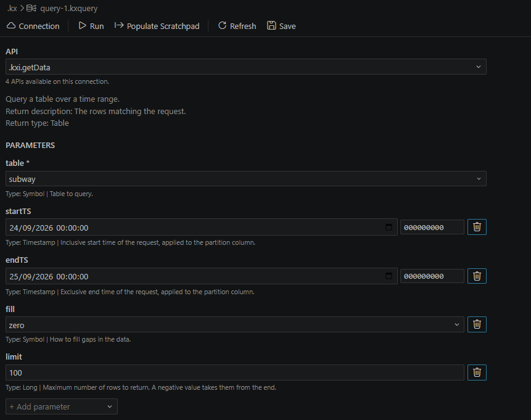Edit the startTS date-time field
Image resolution: width=531 pixels, height=420 pixels.
202,227
